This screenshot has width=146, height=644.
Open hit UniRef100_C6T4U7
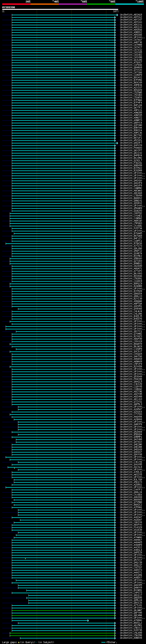coord(131,40)
